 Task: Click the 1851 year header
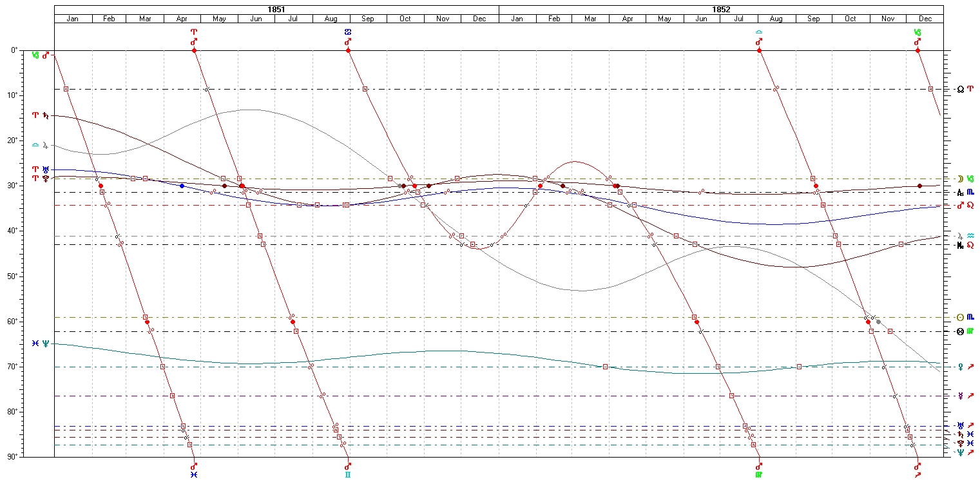276,10
